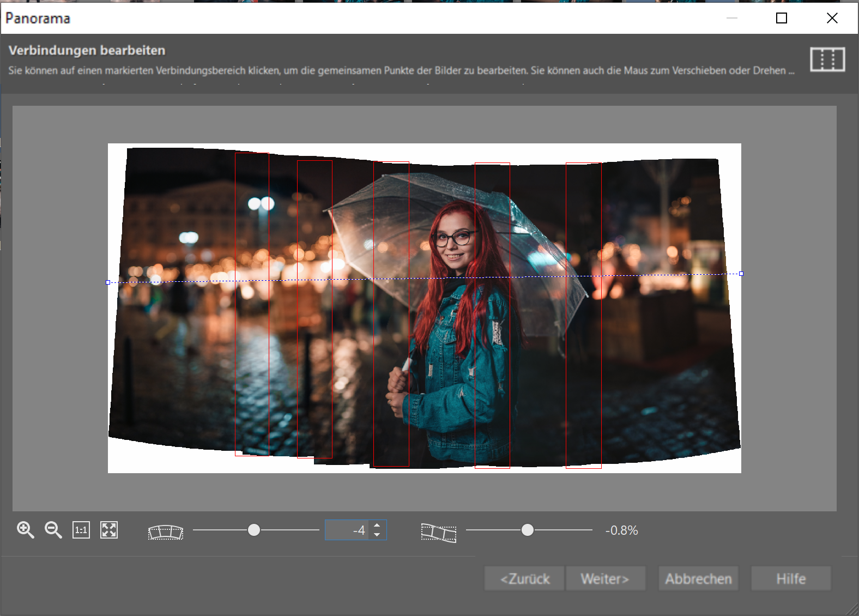Fit the panorama preview to the window
The width and height of the screenshot is (859, 616).
(109, 530)
